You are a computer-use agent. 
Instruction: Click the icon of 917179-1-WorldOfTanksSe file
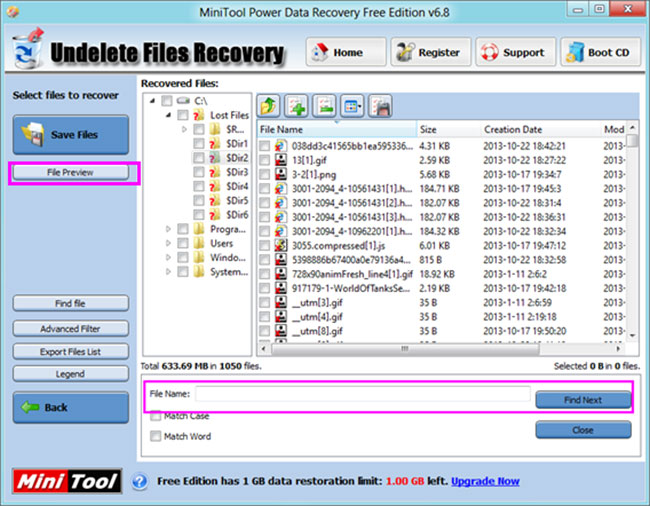coord(281,288)
